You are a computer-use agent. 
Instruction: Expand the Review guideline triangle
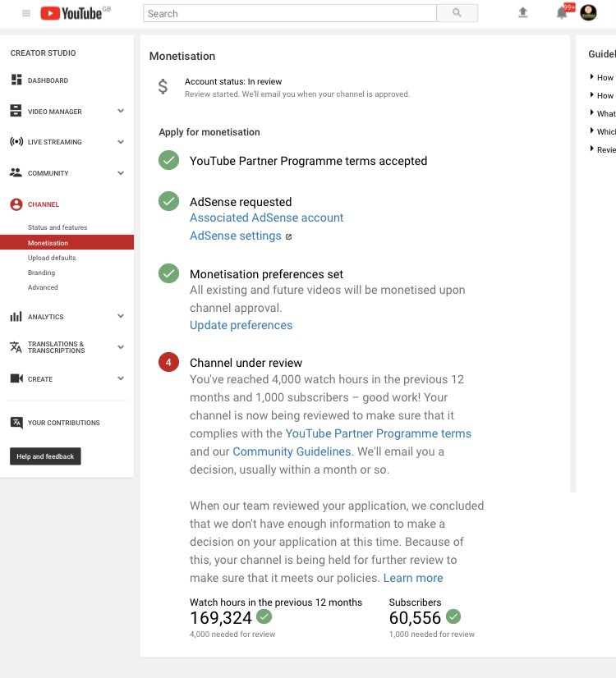coord(591,149)
